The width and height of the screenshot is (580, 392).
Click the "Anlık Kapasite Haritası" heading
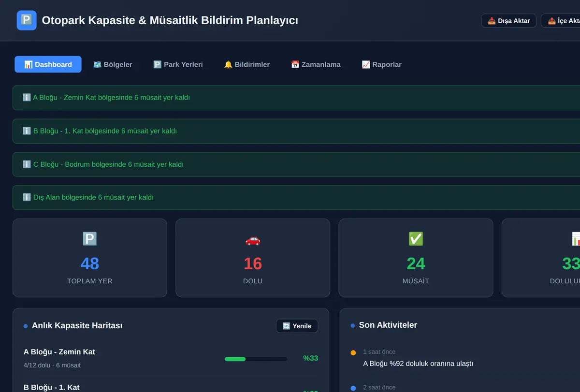click(77, 326)
